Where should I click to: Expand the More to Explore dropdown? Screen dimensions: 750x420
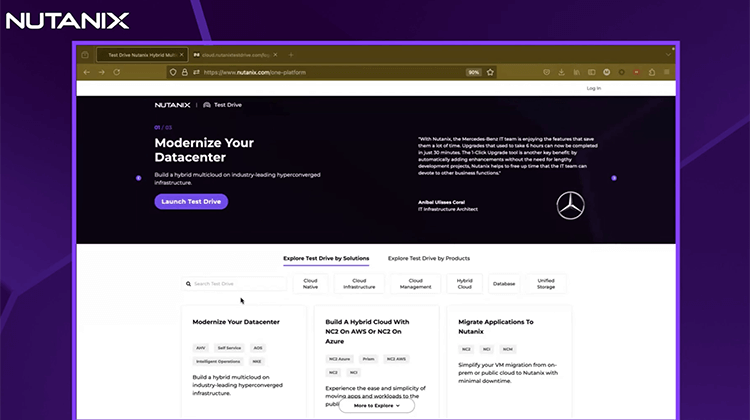[x=375, y=406]
